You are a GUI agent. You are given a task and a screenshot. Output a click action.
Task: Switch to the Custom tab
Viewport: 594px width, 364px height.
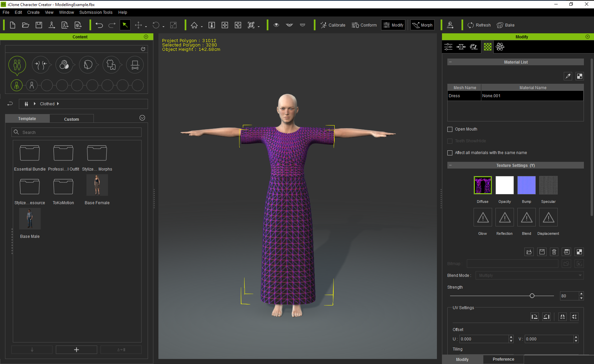click(72, 119)
